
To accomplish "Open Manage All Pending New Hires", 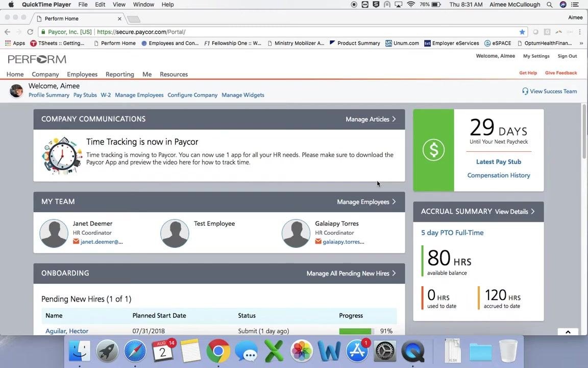I will [351, 273].
